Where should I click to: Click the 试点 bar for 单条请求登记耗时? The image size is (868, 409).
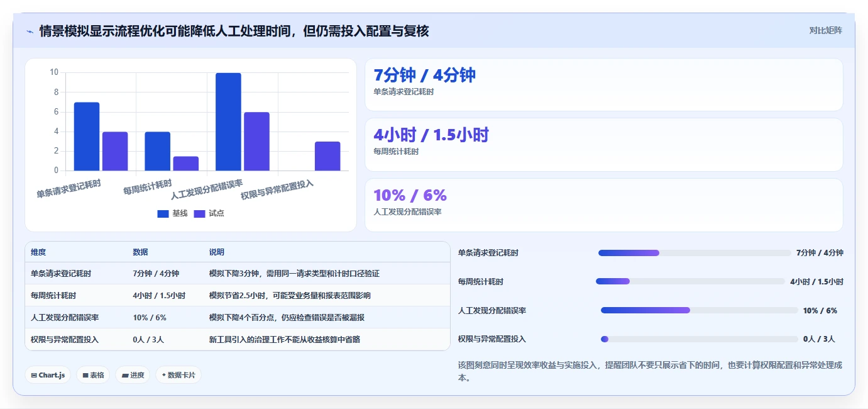point(115,151)
